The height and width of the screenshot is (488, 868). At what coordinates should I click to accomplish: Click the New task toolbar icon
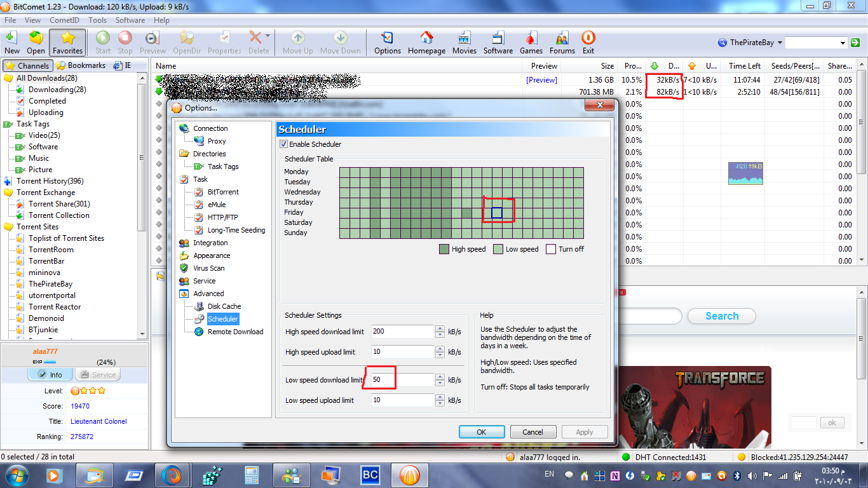click(x=12, y=43)
